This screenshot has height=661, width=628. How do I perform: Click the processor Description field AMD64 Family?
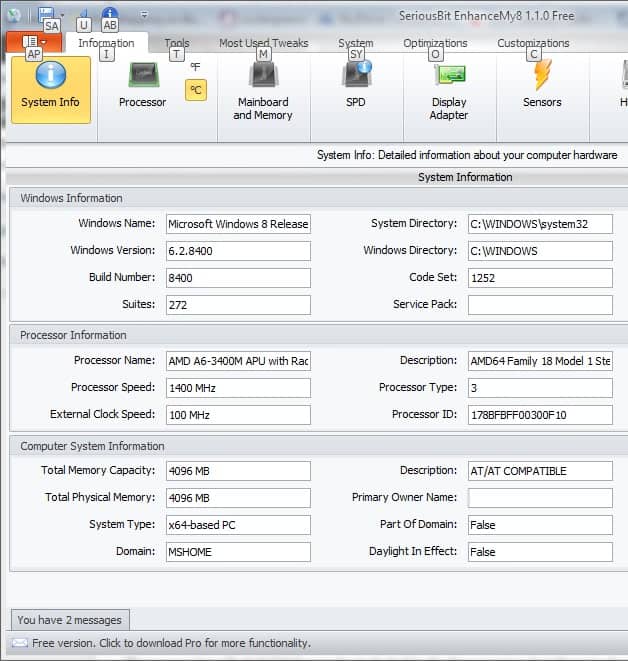click(x=540, y=361)
